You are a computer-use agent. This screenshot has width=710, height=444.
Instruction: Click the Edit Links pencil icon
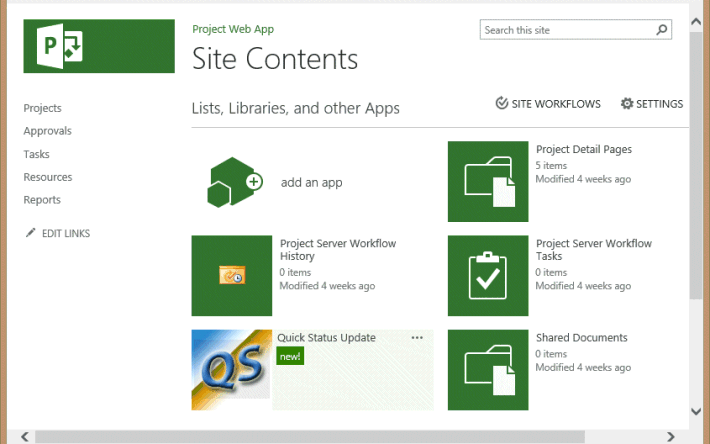[30, 233]
